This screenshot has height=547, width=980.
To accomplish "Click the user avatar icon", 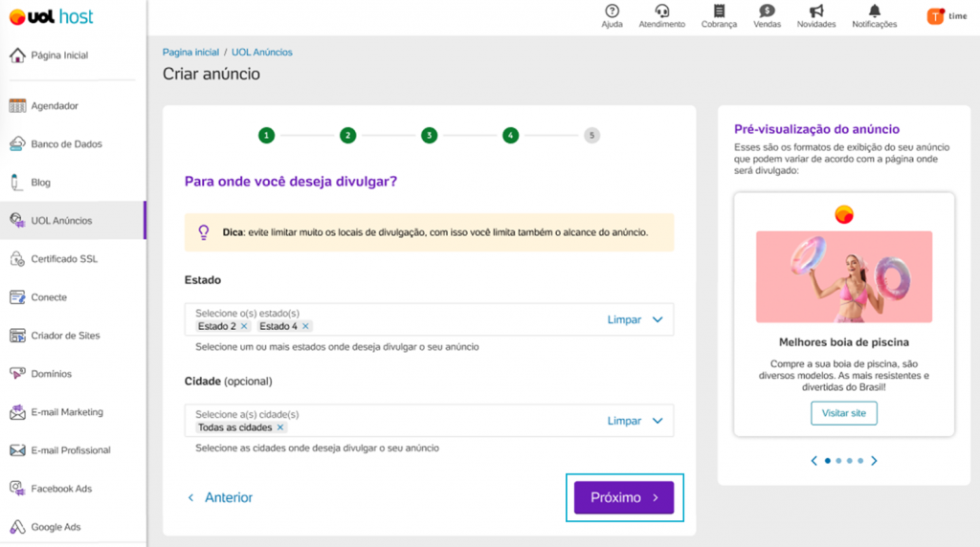I will coord(935,16).
